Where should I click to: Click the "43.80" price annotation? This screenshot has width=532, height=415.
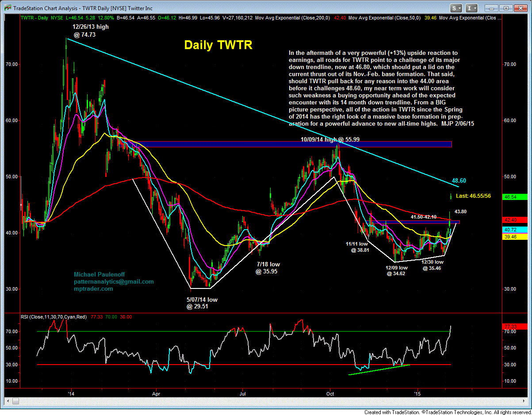pyautogui.click(x=461, y=212)
